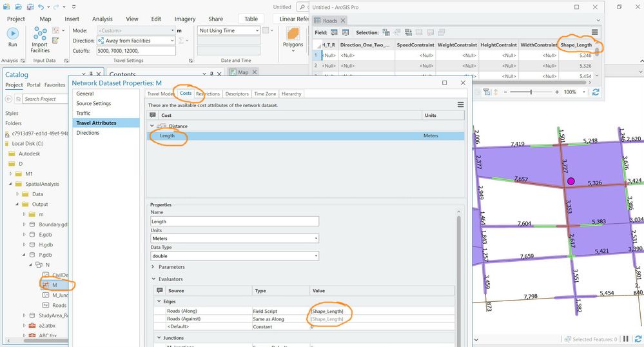The width and height of the screenshot is (644, 347).
Task: Click the Save project icon in the title bar
Action: [31, 7]
